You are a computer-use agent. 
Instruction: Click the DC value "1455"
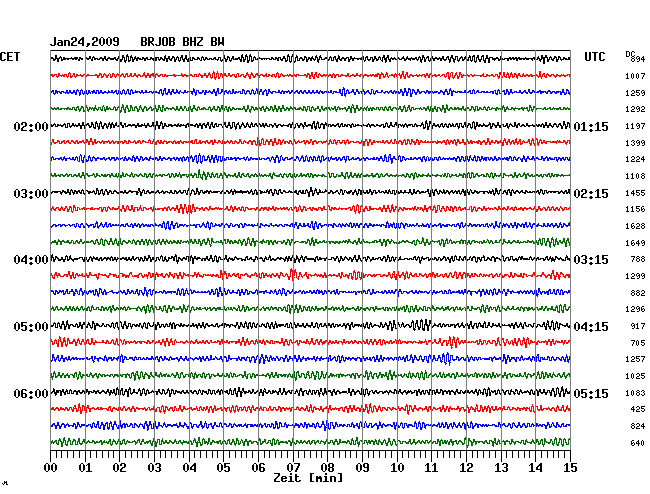click(635, 193)
